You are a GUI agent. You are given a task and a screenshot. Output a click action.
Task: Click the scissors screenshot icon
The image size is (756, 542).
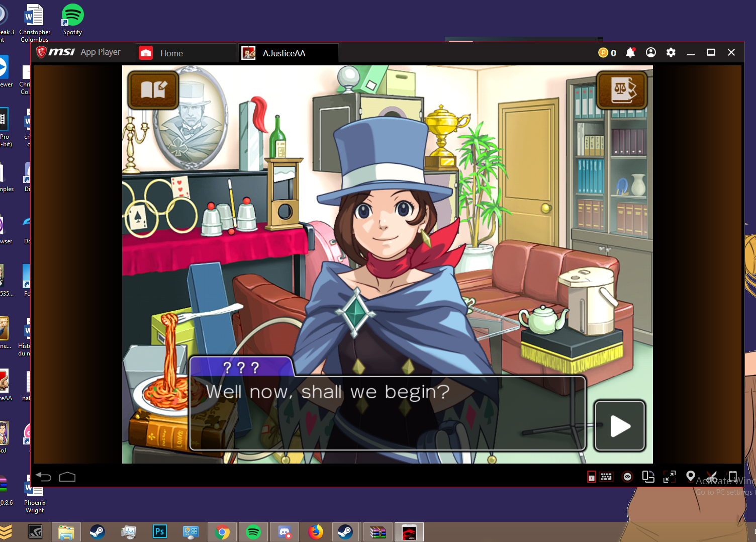[712, 477]
